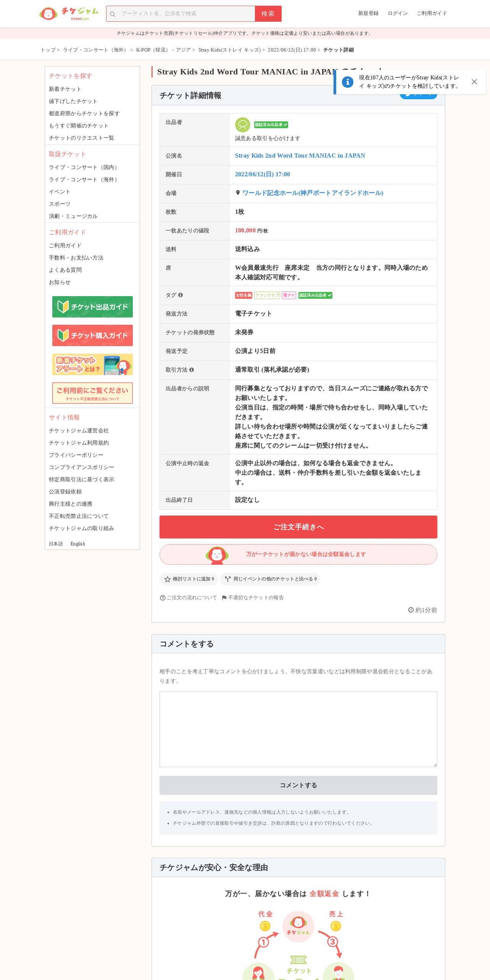This screenshot has width=490, height=980.
Task: Click the compare tickets arrow icon
Action: click(228, 579)
